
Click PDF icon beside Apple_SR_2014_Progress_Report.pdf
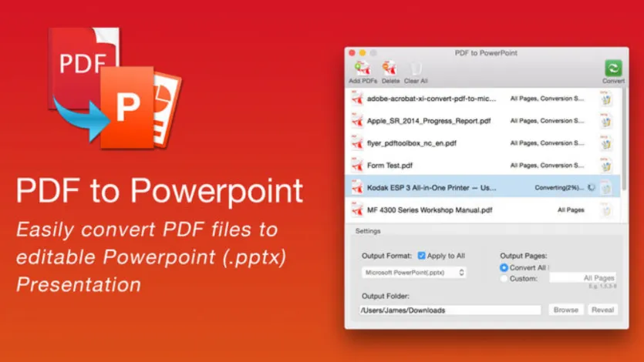pyautogui.click(x=357, y=121)
